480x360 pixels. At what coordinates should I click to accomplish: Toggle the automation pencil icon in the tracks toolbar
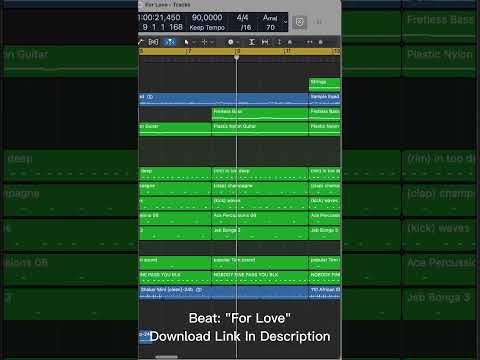(141, 42)
